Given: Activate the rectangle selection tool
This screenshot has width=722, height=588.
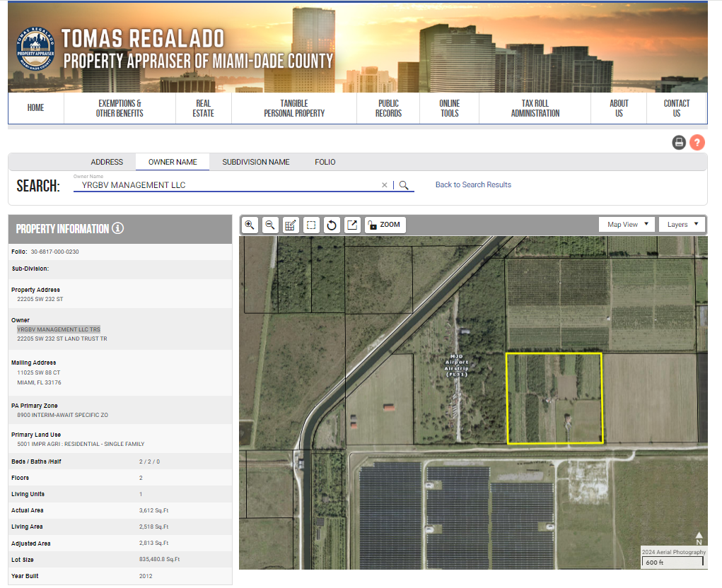Looking at the screenshot, I should pos(310,225).
